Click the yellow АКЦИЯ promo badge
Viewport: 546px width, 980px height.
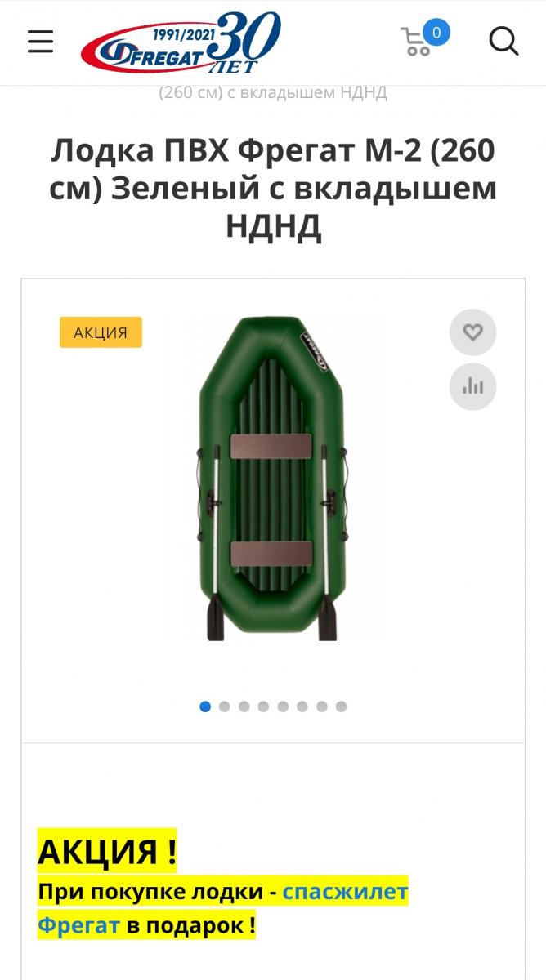(101, 332)
